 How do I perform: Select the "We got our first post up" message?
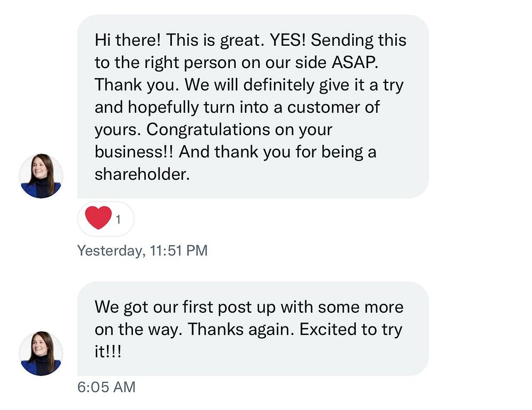(x=253, y=329)
